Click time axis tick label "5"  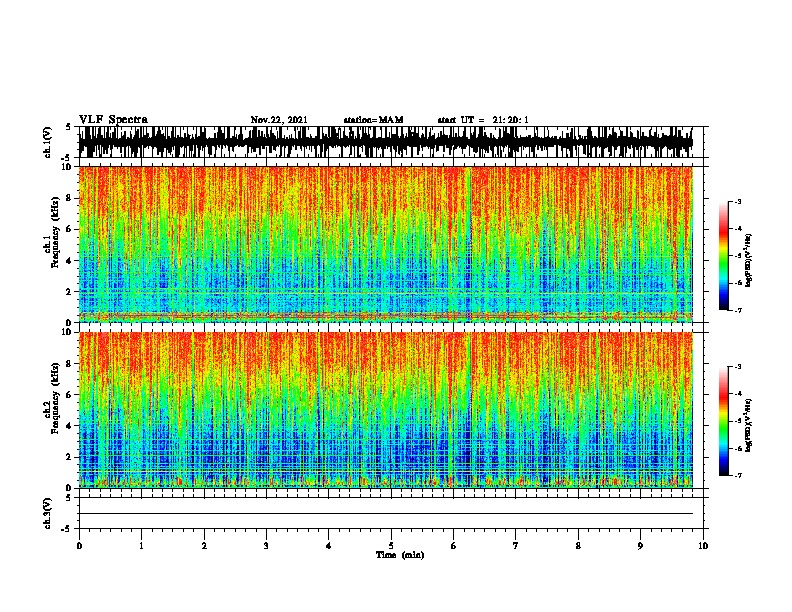(391, 546)
